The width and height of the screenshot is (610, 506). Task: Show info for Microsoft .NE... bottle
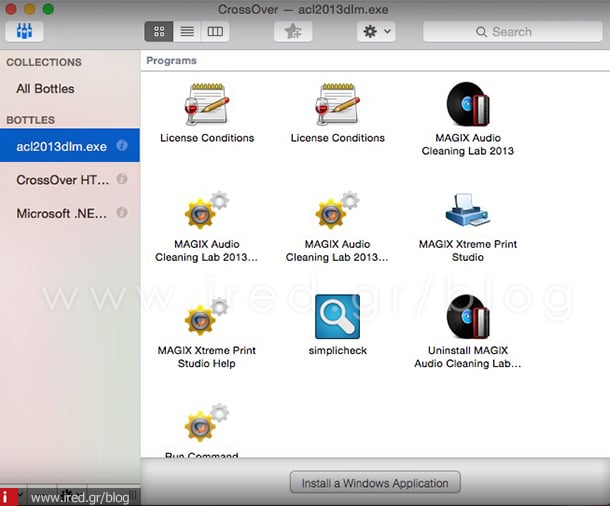tap(122, 213)
